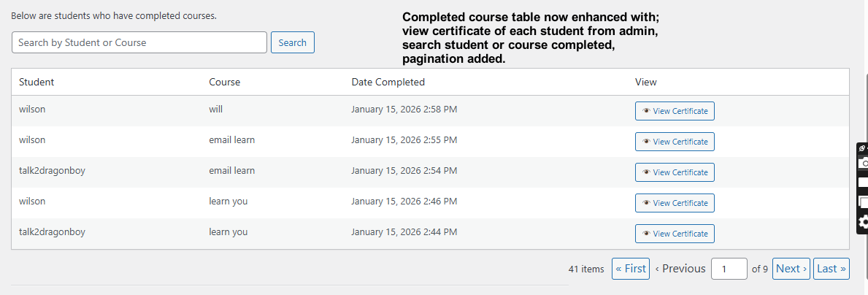Viewport: 868px width, 295px height.
Task: Click the link icon atop the side toolbar
Action: 862,148
